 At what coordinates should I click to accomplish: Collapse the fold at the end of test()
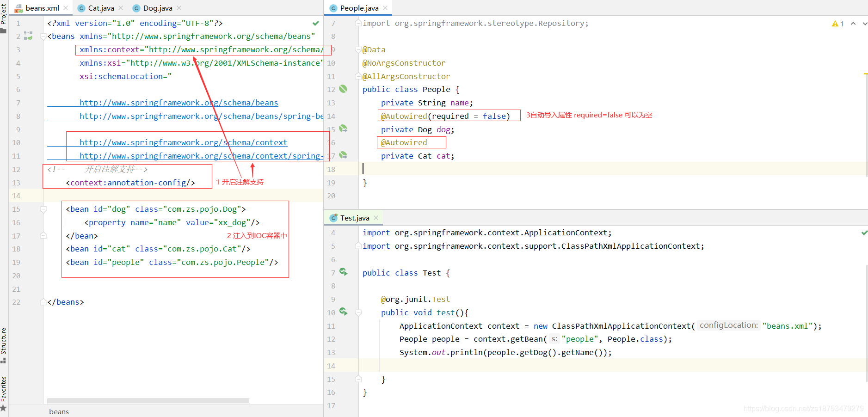coord(358,379)
